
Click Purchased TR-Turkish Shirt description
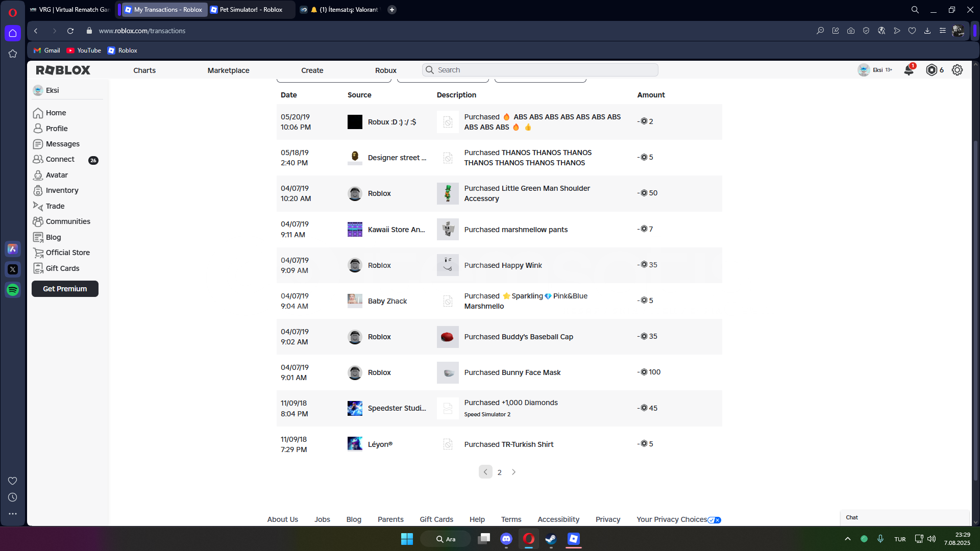pos(508,444)
